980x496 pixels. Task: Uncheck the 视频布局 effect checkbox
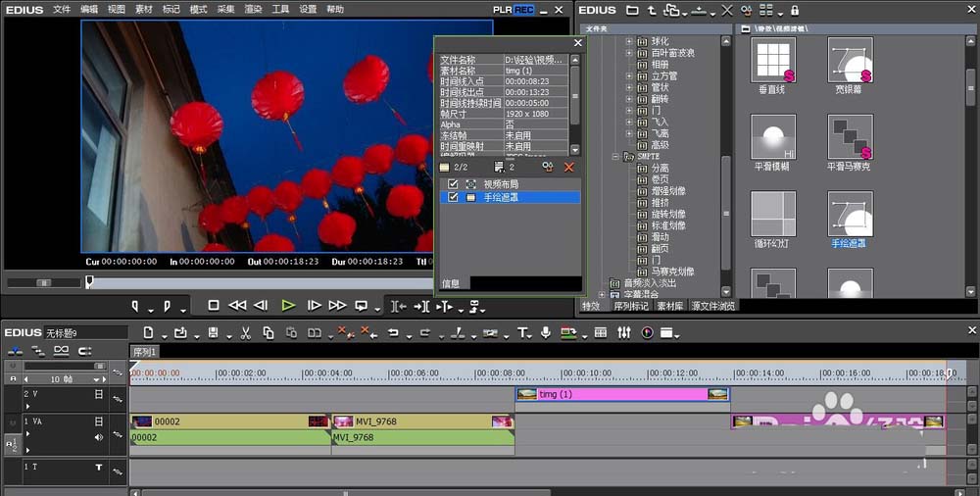click(453, 184)
